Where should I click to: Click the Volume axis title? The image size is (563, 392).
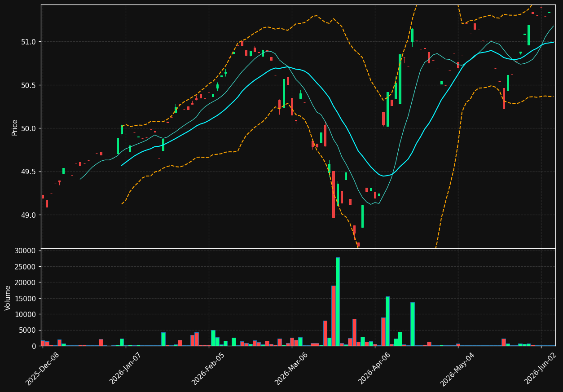pyautogui.click(x=8, y=298)
